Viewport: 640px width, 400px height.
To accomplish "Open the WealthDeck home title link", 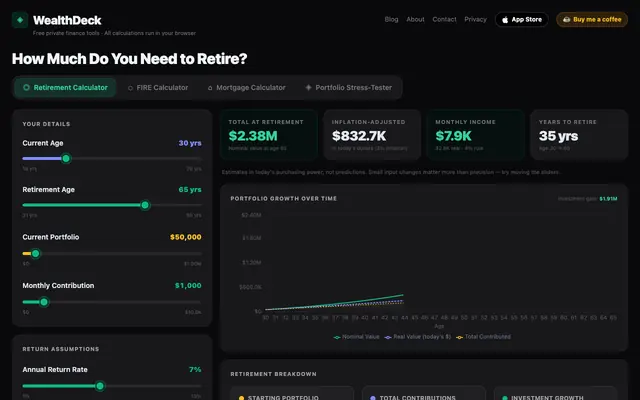I will (67, 20).
